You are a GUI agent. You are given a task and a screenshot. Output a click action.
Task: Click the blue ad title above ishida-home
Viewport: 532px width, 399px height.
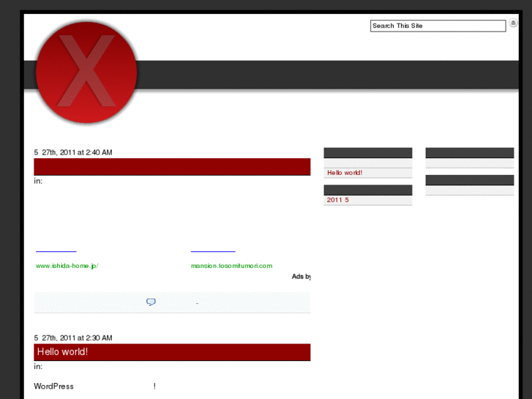click(56, 251)
